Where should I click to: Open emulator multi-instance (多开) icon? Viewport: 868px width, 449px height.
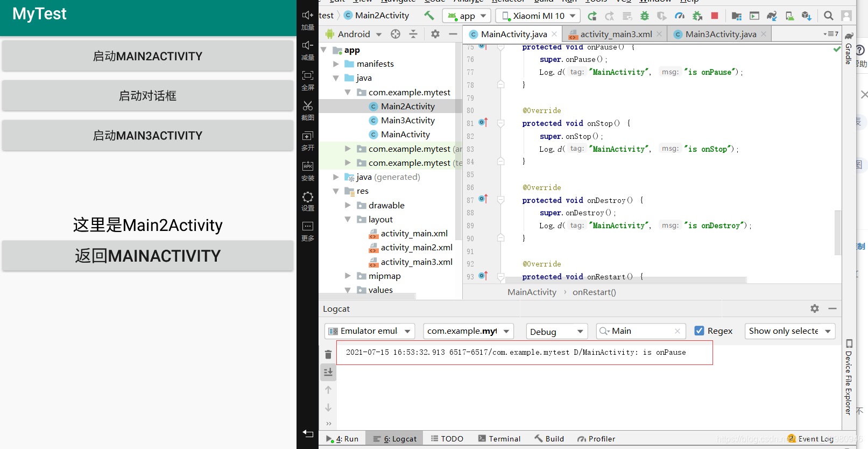tap(308, 136)
